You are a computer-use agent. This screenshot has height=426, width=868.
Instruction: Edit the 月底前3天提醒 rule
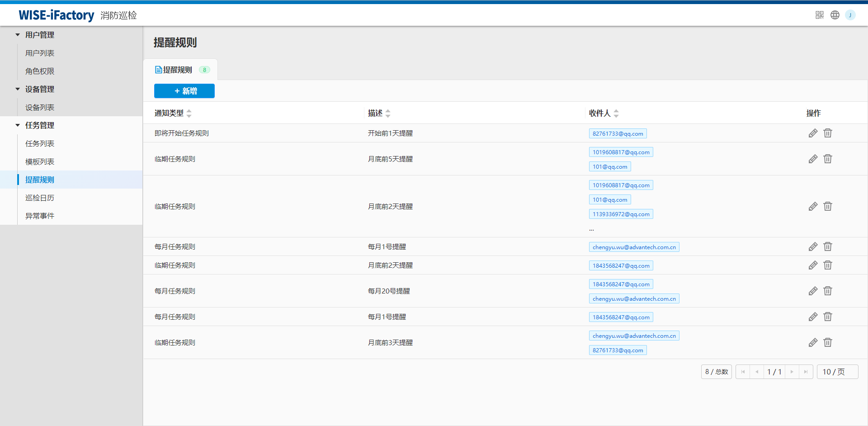pyautogui.click(x=813, y=342)
